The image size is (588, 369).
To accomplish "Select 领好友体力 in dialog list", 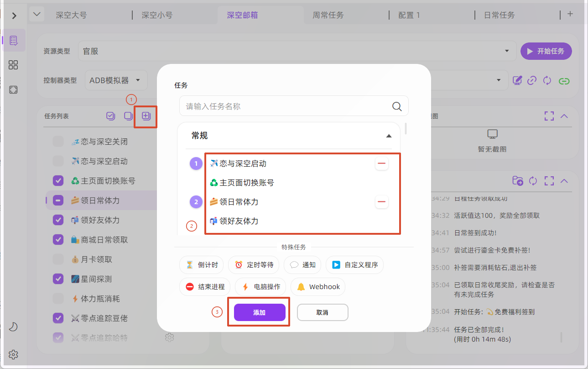I will pos(234,221).
